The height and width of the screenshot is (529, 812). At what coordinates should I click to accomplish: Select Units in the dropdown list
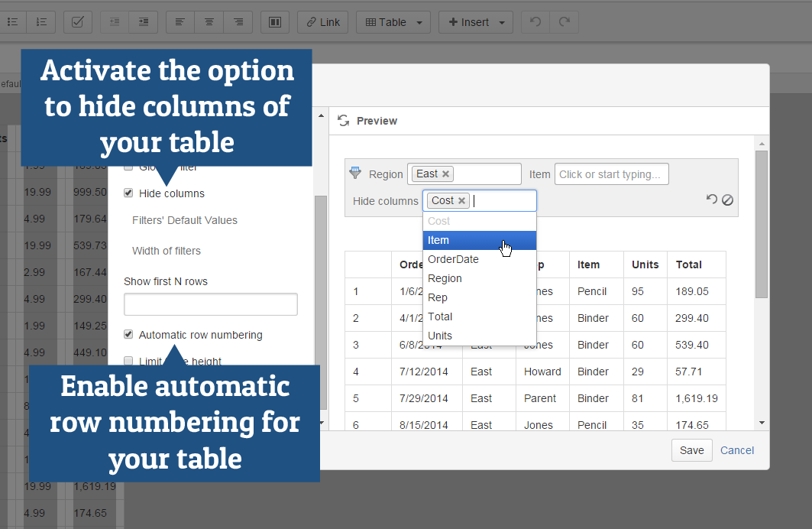[480, 336]
